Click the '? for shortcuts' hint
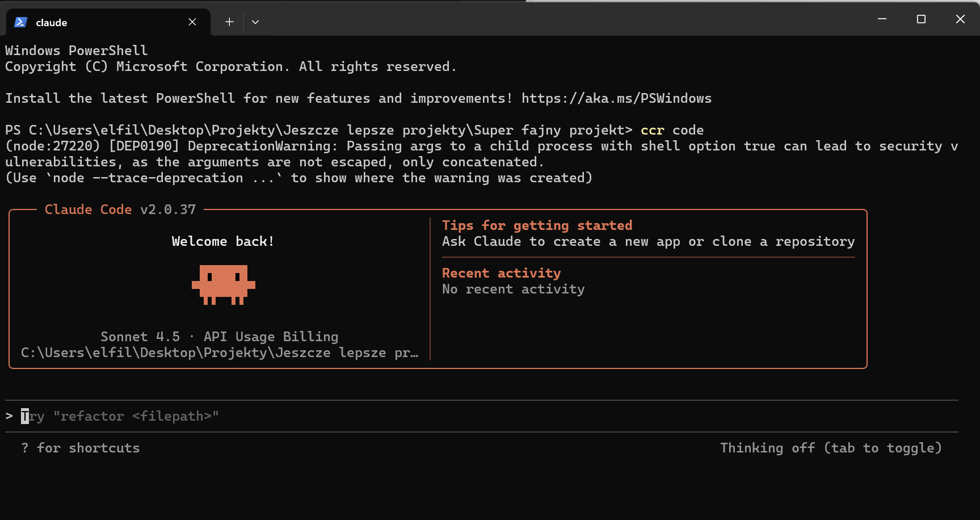980x520 pixels. click(80, 448)
